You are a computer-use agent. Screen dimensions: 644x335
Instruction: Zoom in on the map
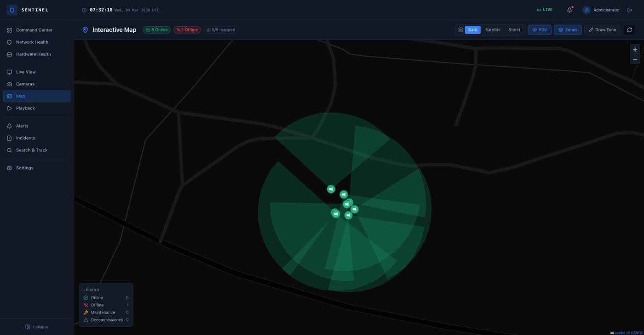(635, 50)
